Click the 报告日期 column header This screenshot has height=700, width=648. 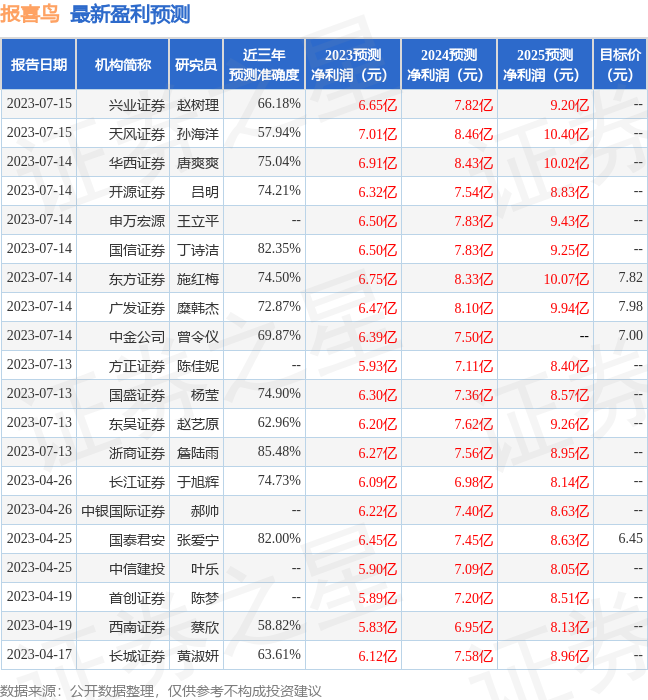(x=39, y=65)
